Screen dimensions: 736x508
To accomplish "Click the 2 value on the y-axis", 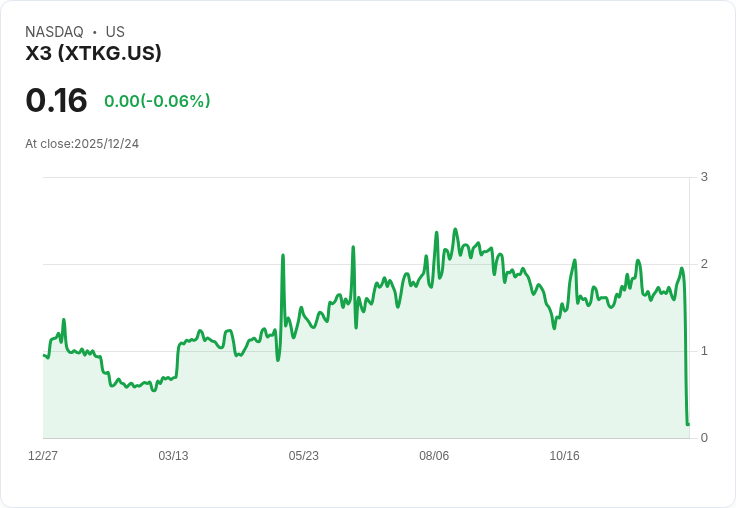I will coord(705,264).
